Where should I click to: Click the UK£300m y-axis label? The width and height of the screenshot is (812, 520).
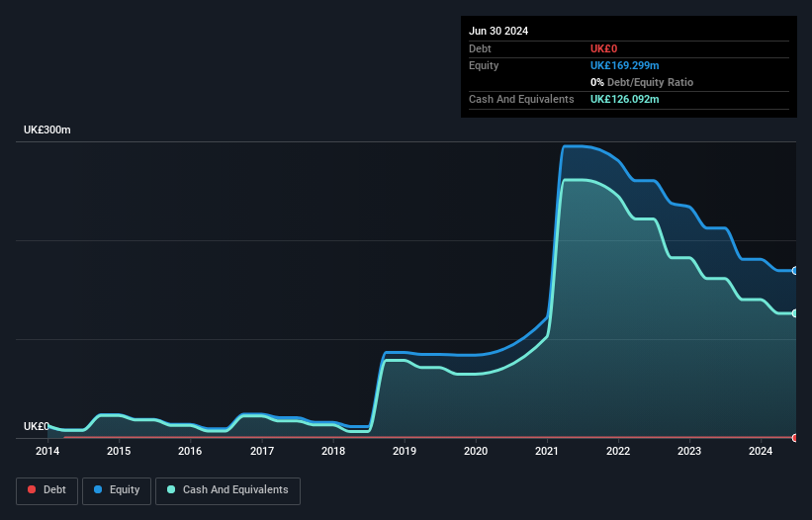pyautogui.click(x=47, y=130)
